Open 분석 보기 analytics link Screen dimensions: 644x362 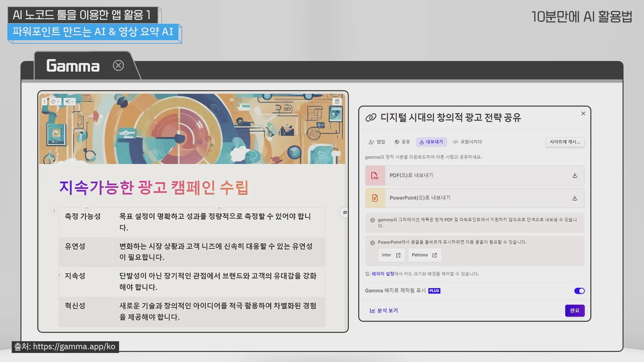click(x=384, y=311)
